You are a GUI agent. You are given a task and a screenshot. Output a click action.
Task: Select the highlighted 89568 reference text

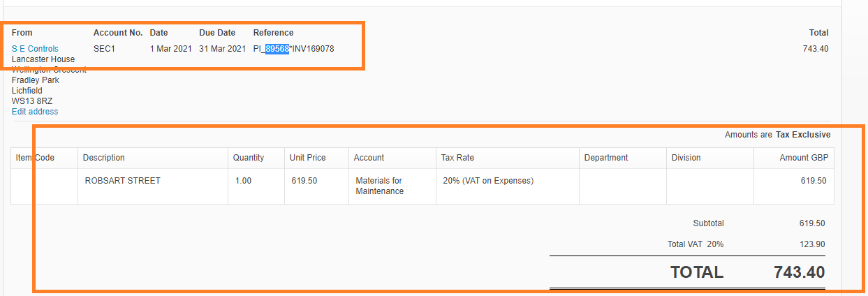pos(277,49)
